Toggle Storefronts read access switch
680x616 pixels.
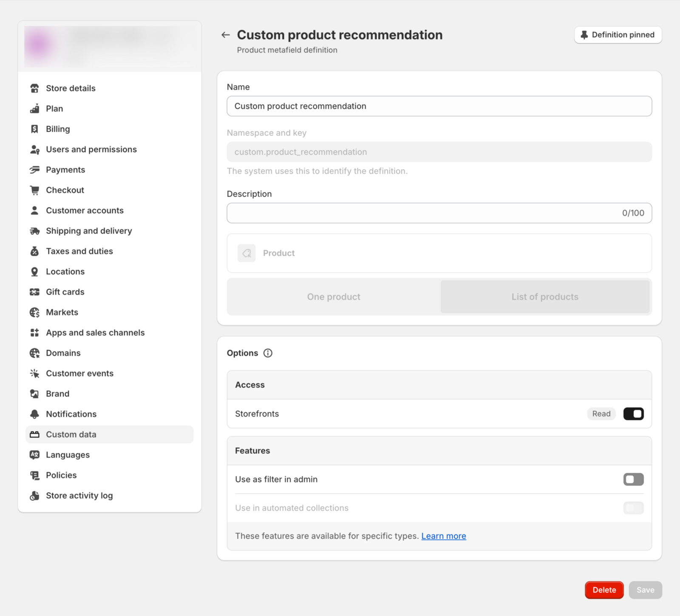pos(633,414)
